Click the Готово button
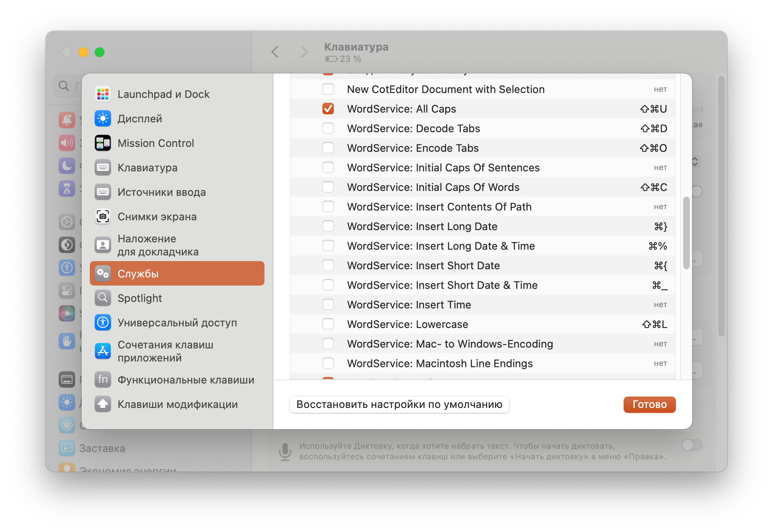This screenshot has width=773, height=532. click(649, 404)
